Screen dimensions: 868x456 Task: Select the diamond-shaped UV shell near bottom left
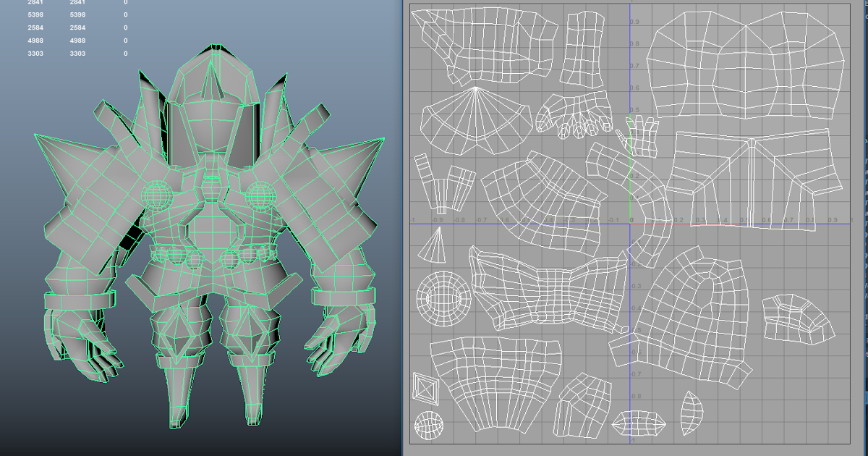427,389
